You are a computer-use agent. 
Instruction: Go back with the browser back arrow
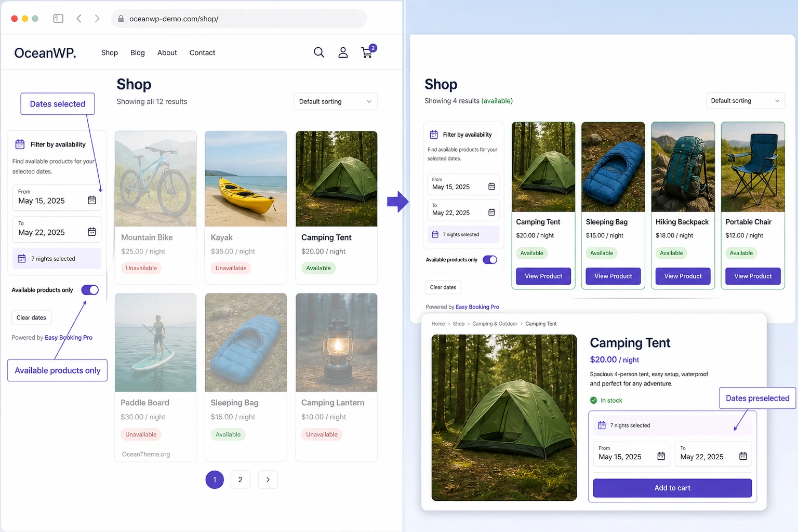[x=79, y=19]
